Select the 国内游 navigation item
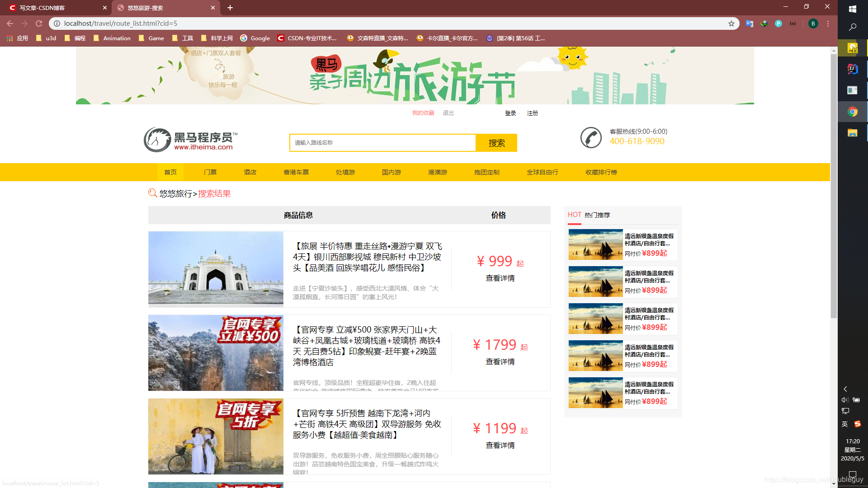Image resolution: width=868 pixels, height=488 pixels. point(392,172)
